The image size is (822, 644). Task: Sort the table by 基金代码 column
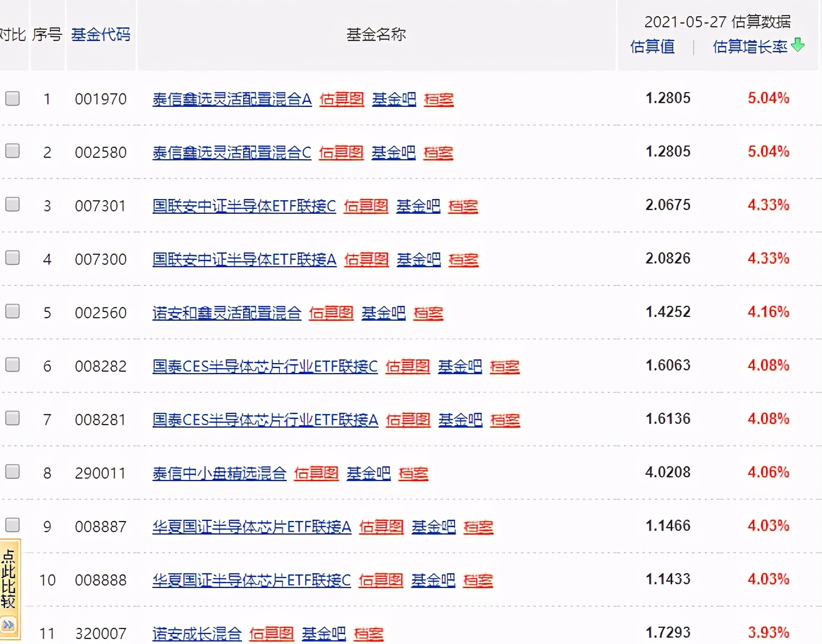(100, 34)
